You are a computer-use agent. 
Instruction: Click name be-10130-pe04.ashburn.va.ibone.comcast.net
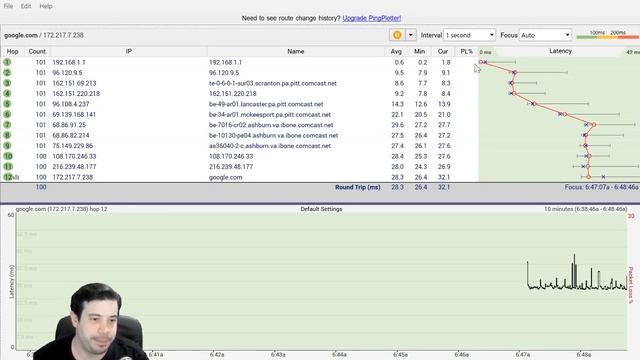(x=273, y=136)
